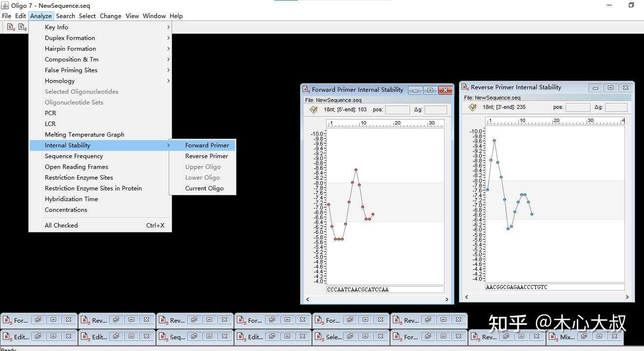Viewport: 644px width, 351px height.
Task: Expand the Composition & Tm submenu arrow
Action: point(168,60)
